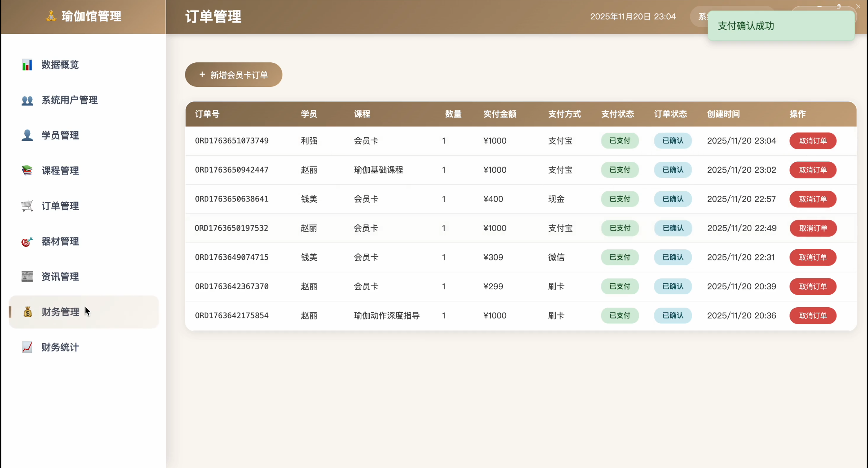This screenshot has width=868, height=468.
Task: Click the line chart icon for 财务统计
Action: coord(27,347)
